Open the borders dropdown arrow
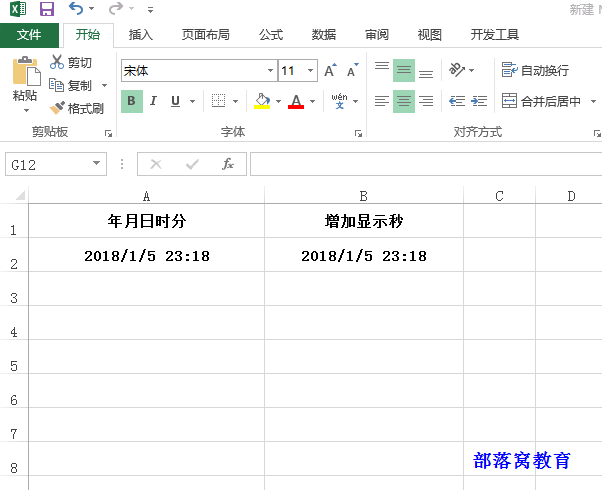602x490 pixels. pyautogui.click(x=235, y=102)
